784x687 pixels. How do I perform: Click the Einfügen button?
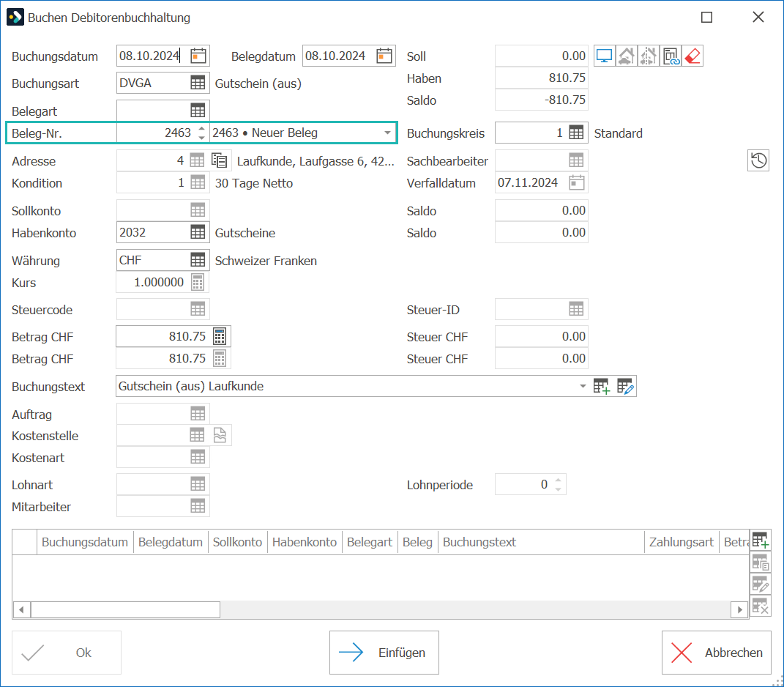point(384,653)
